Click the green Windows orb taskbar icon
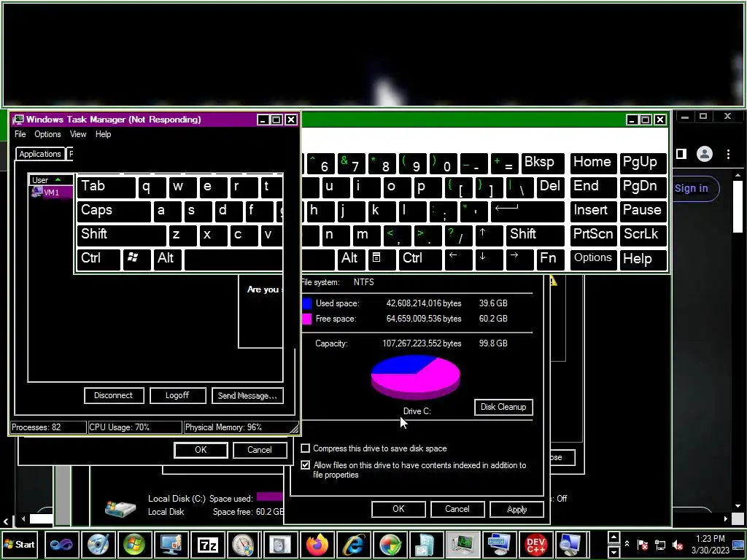The width and height of the screenshot is (747, 560). pos(134,544)
